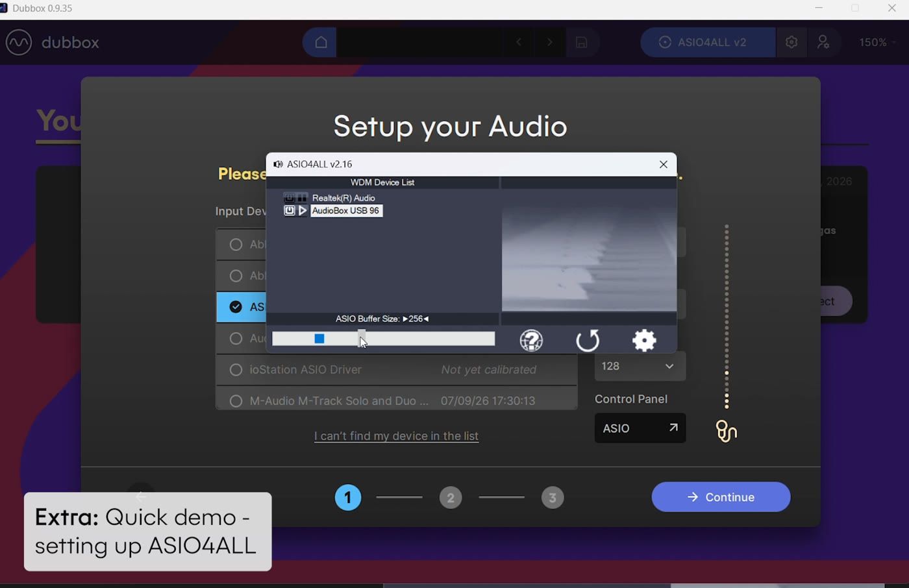The image size is (909, 588).
Task: Click the vertical dotted input level meter
Action: [727, 317]
